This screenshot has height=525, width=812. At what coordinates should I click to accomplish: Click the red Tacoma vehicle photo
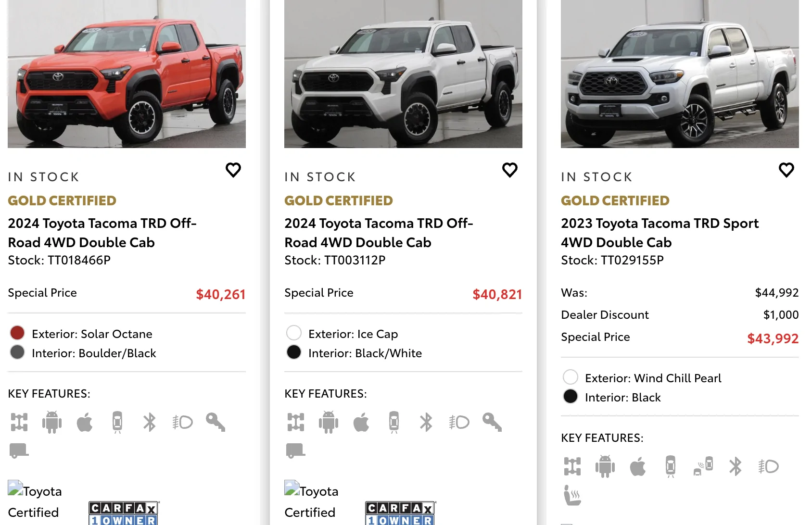pos(126,73)
